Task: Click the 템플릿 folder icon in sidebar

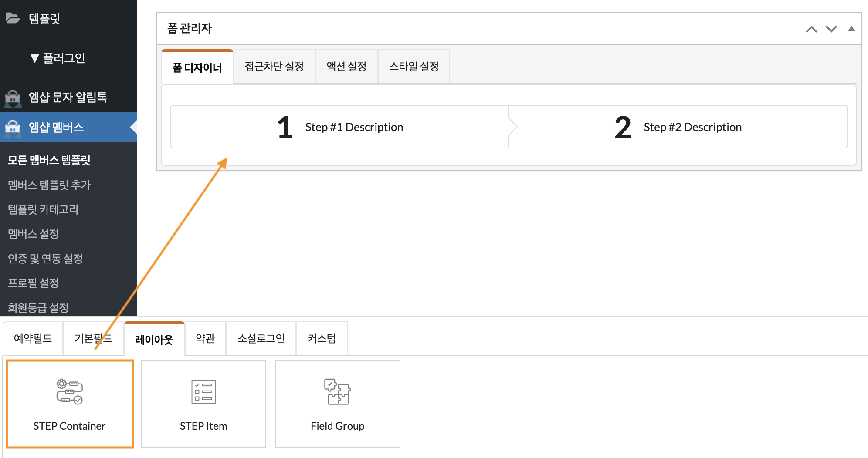Action: 13,18
